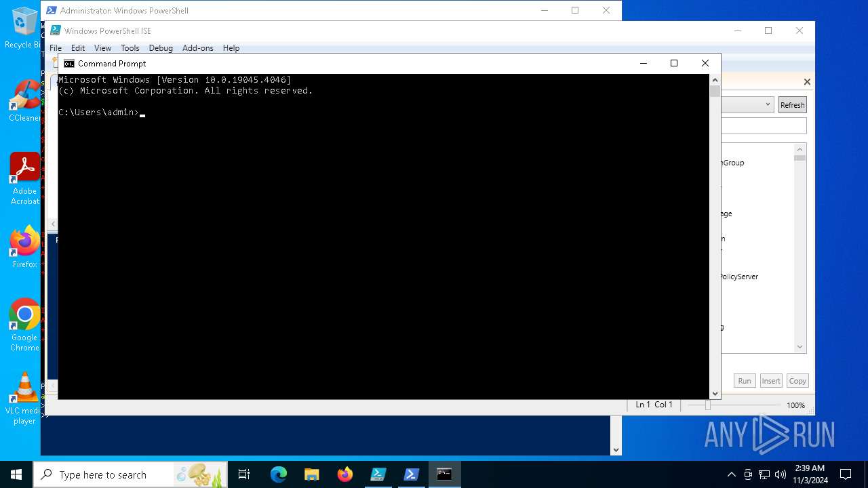
Task: Open the Tools menu in PowerShell ISE
Action: [x=130, y=48]
